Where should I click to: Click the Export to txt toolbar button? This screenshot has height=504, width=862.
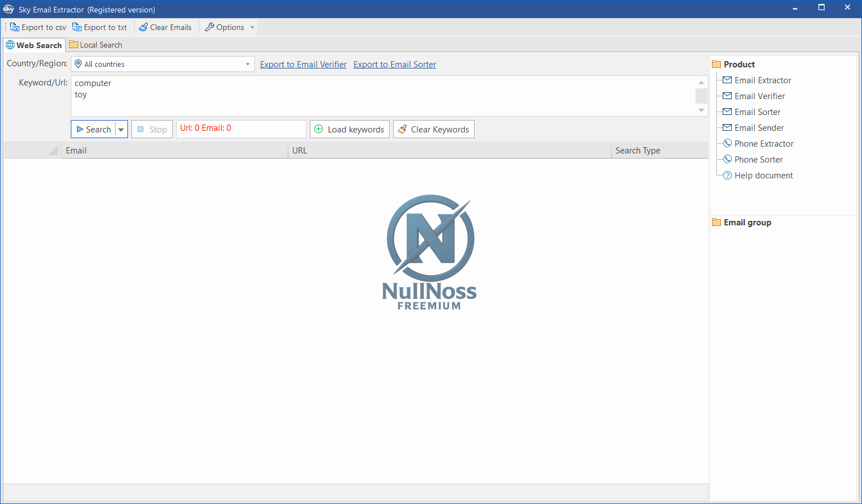[x=100, y=27]
